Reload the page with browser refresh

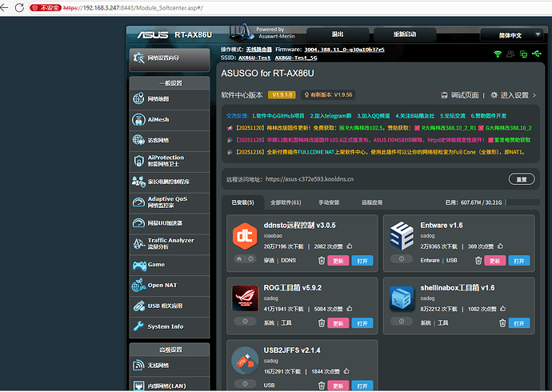coord(19,8)
